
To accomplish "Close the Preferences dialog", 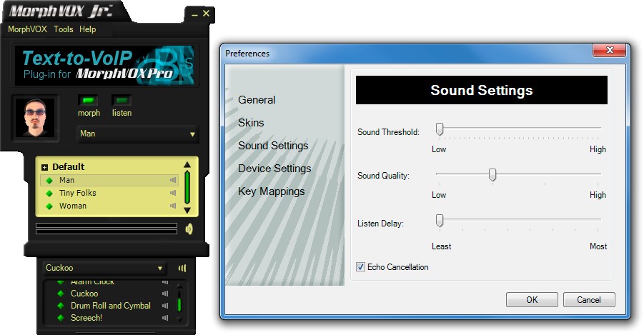I will click(610, 50).
